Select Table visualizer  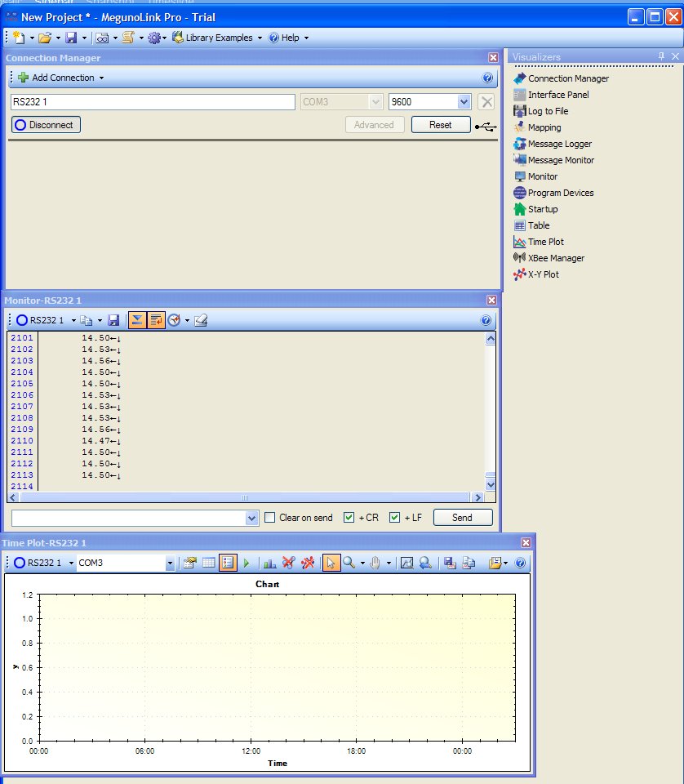[x=531, y=225]
